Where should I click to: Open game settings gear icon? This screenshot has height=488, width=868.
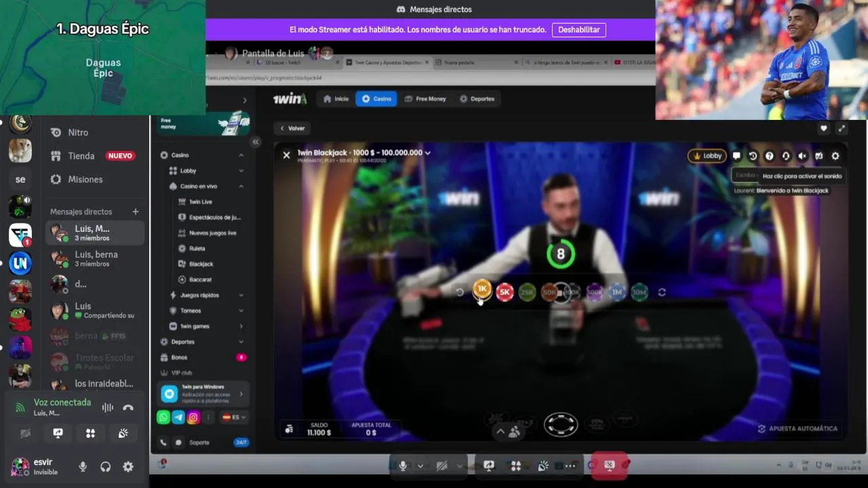pyautogui.click(x=835, y=156)
